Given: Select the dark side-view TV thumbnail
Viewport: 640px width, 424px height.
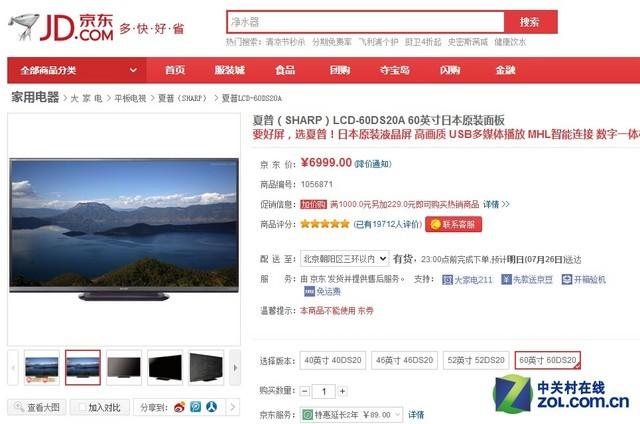Looking at the screenshot, I should coord(165,367).
